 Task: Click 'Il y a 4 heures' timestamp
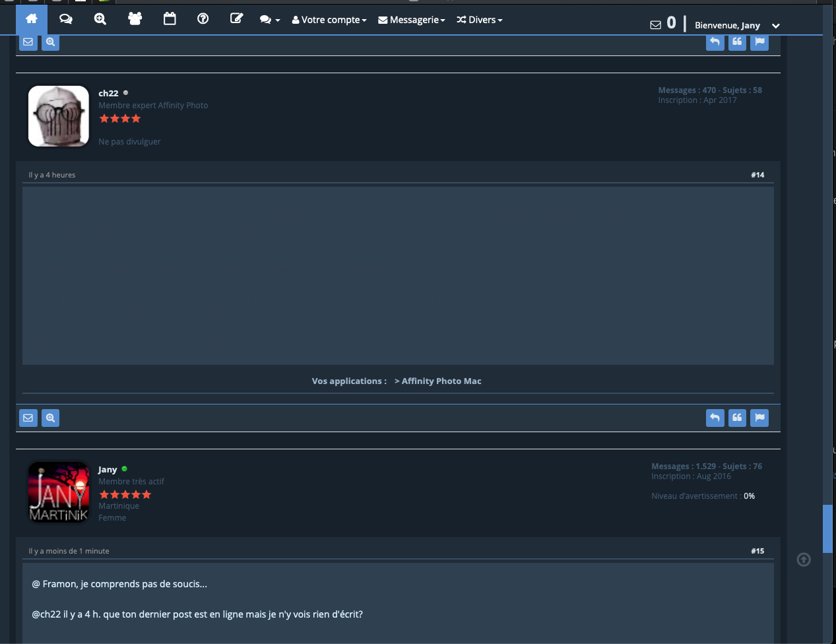[x=52, y=175]
